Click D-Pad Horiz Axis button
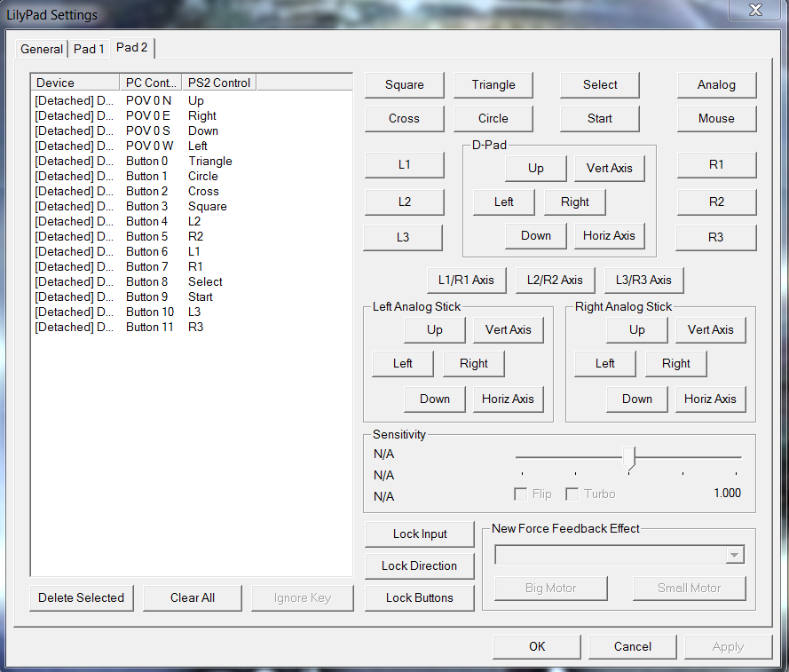The width and height of the screenshot is (789, 672). click(x=610, y=235)
